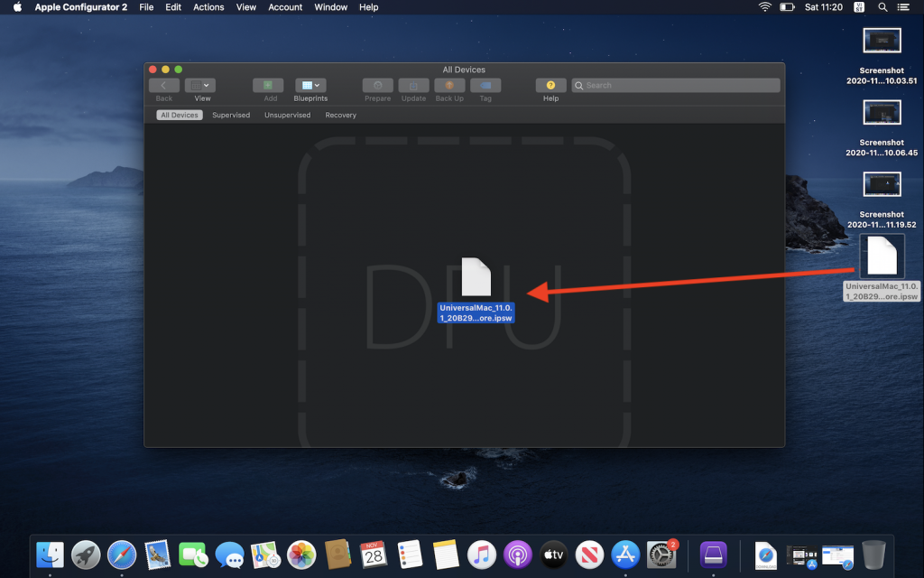
Task: Select the Unsupervised filter tab
Action: [x=287, y=115]
